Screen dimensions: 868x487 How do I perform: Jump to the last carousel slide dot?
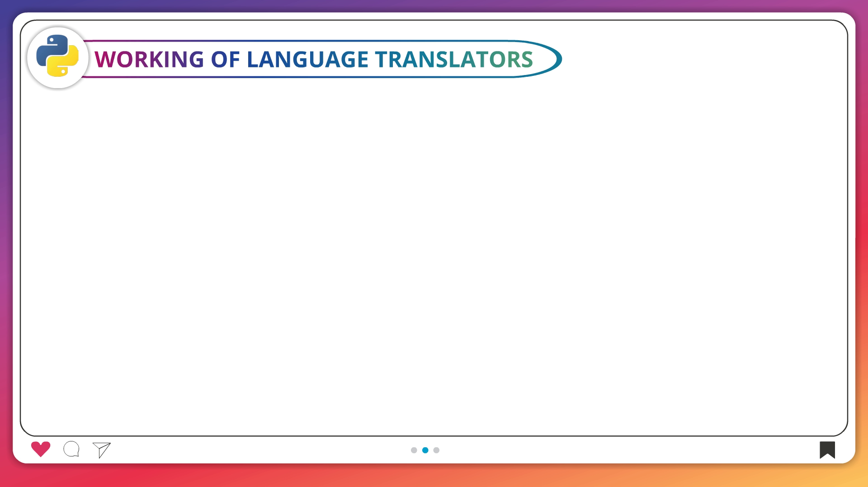pyautogui.click(x=436, y=450)
